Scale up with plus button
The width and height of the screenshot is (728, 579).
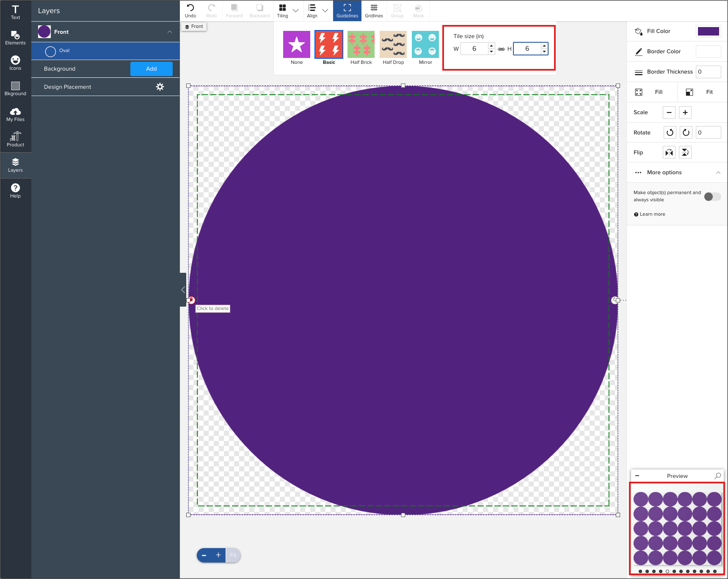685,113
